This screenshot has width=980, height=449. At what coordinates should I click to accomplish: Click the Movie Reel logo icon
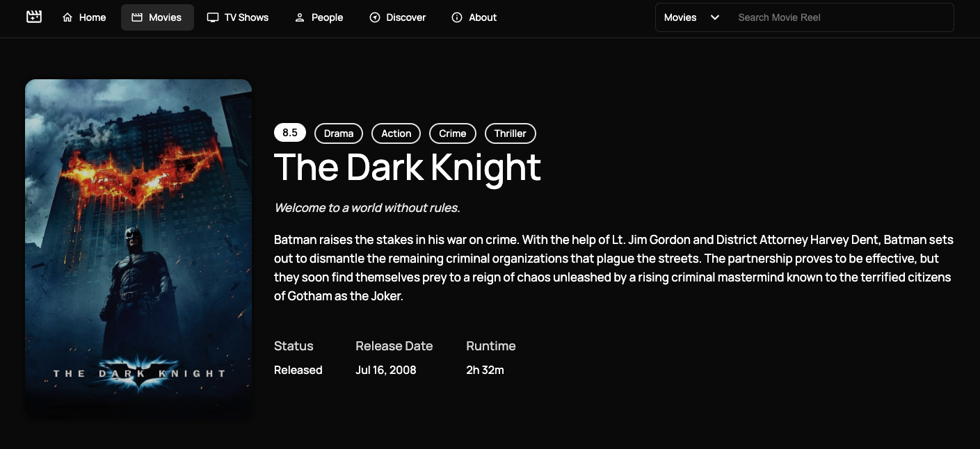pyautogui.click(x=34, y=16)
